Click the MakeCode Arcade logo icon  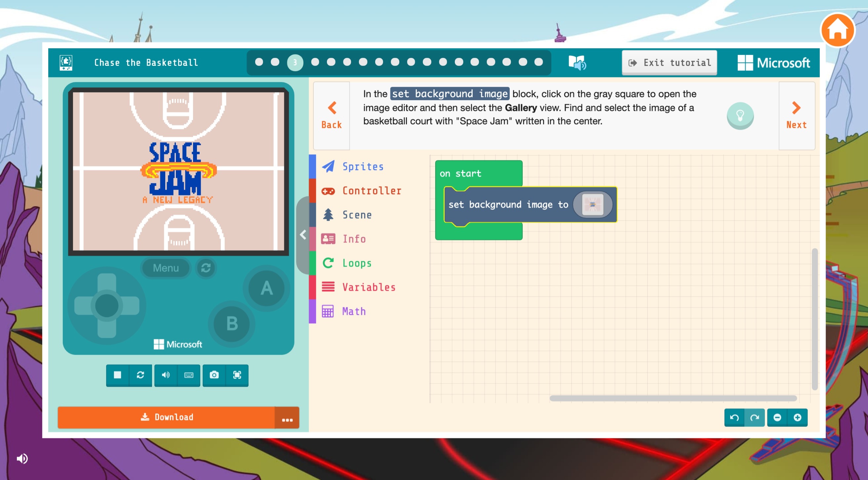[66, 63]
